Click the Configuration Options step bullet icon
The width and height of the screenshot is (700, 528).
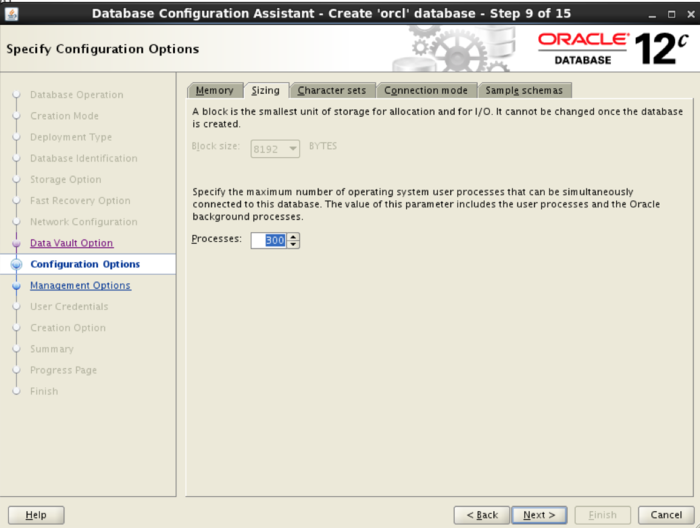click(17, 264)
